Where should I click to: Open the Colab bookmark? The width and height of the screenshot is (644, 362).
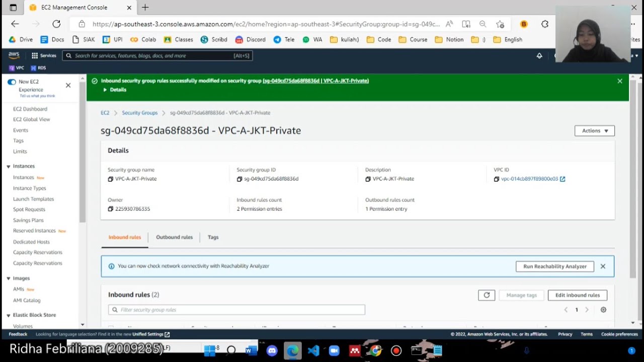coord(143,39)
